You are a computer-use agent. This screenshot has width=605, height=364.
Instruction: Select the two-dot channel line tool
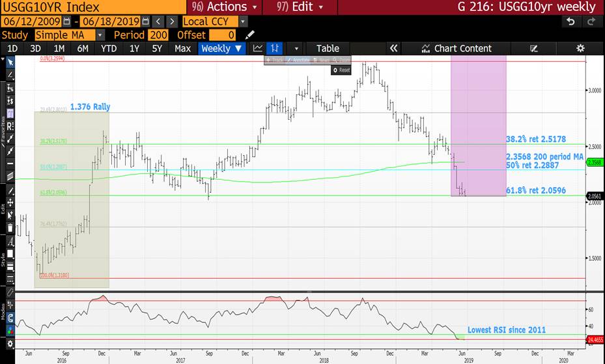[10, 151]
